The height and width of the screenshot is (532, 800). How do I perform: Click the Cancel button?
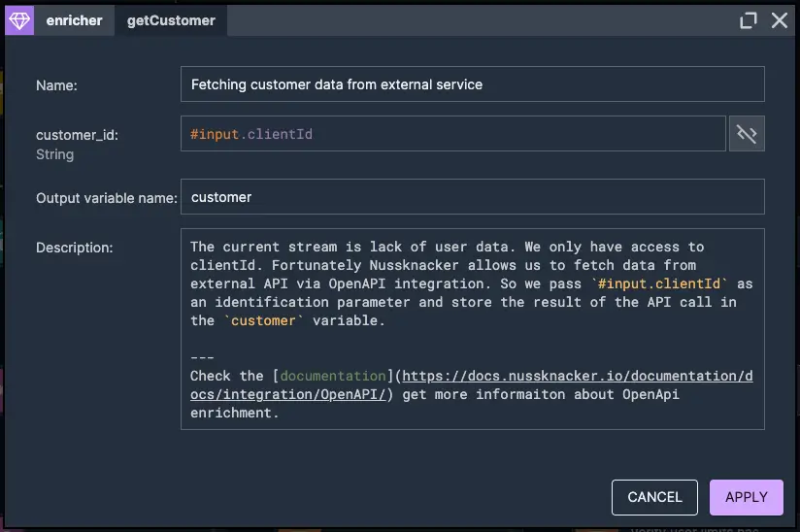tap(654, 497)
